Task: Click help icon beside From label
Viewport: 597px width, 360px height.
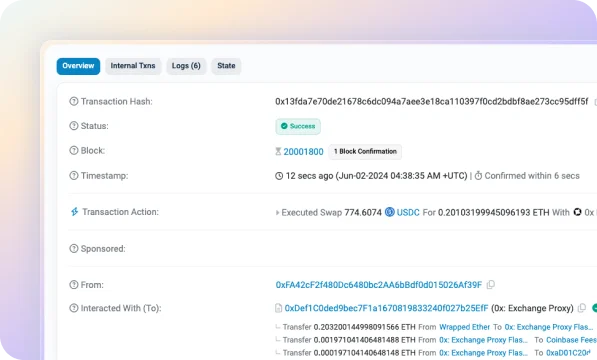Action: 73,285
